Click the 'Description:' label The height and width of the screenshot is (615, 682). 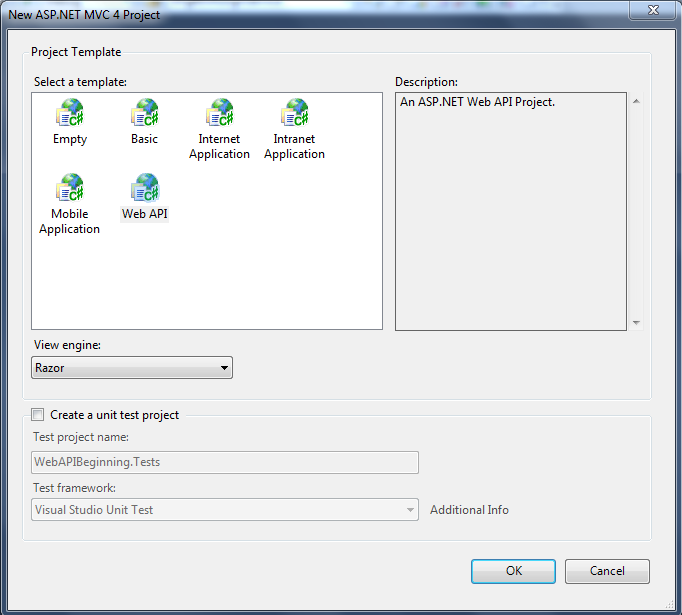(426, 82)
